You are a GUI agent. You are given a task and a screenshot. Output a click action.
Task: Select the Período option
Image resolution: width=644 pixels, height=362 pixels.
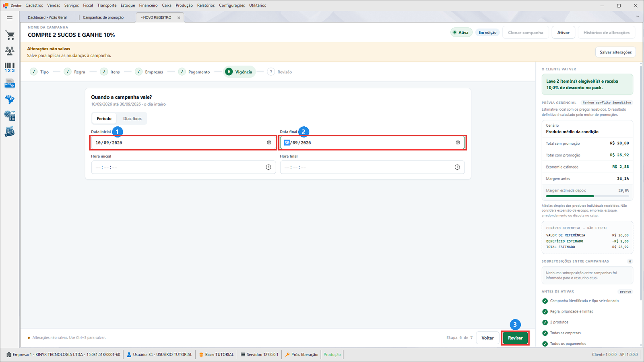click(x=104, y=119)
